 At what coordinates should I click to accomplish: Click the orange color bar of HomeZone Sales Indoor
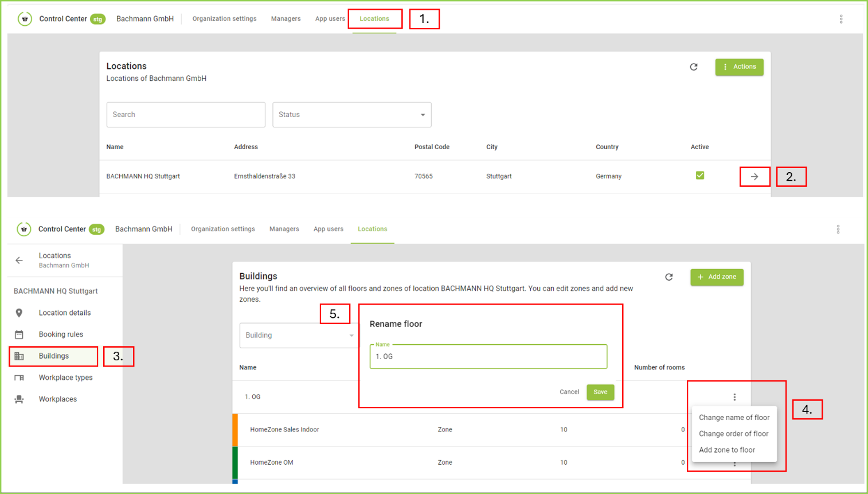[x=235, y=430]
